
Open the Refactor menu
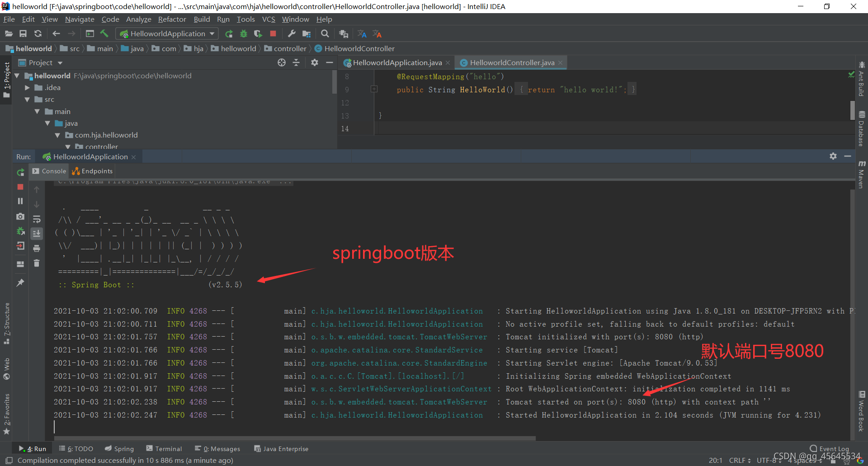(172, 19)
